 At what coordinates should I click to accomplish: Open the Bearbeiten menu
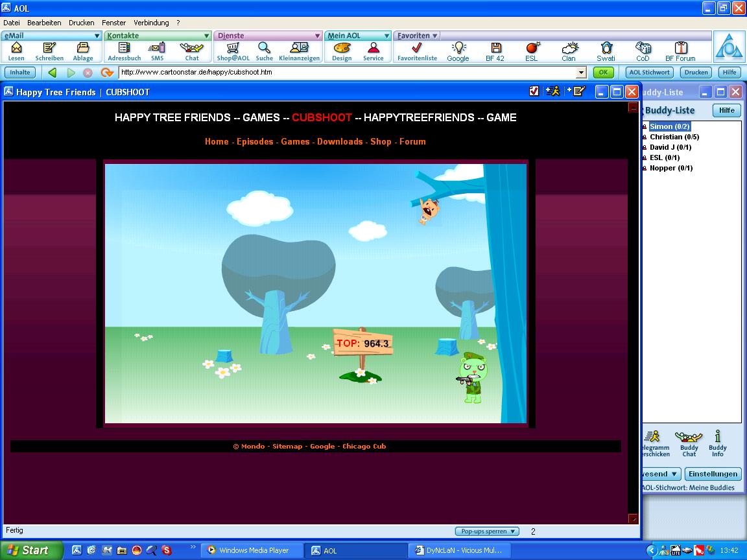(x=44, y=23)
